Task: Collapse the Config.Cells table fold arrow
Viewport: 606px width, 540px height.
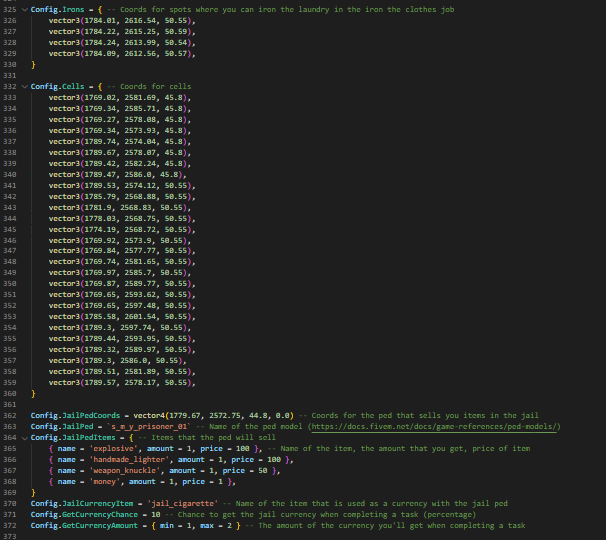Action: click(x=24, y=87)
